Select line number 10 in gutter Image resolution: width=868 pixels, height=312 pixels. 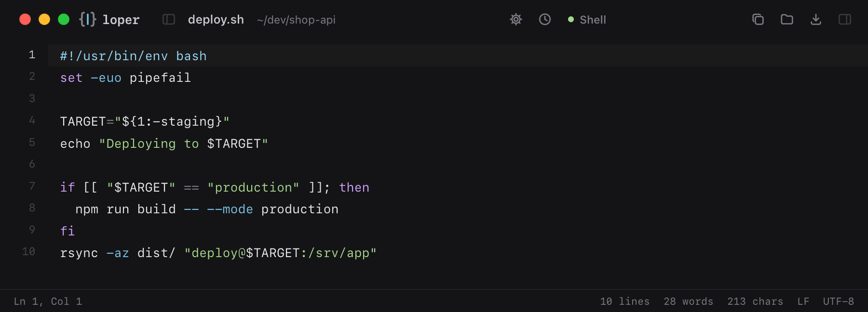28,252
